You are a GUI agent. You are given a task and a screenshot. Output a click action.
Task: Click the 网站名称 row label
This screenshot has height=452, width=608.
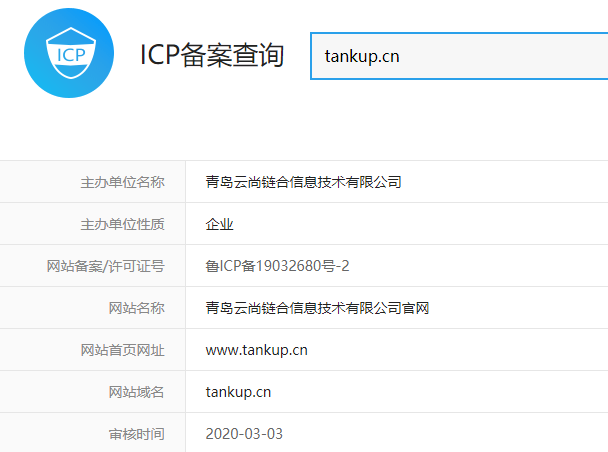136,308
